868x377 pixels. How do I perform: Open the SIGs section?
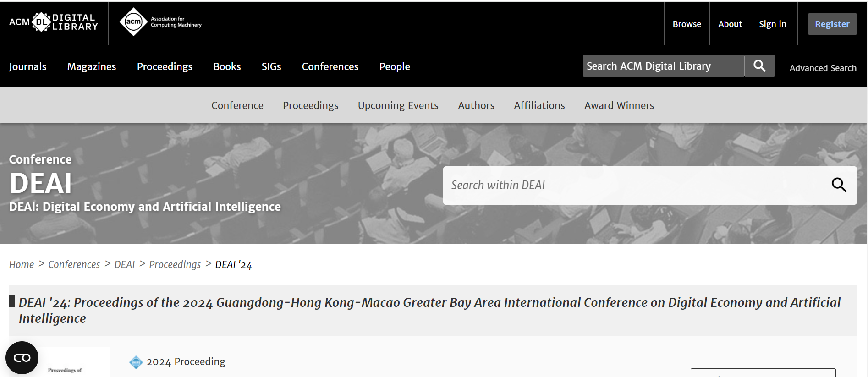click(x=271, y=66)
